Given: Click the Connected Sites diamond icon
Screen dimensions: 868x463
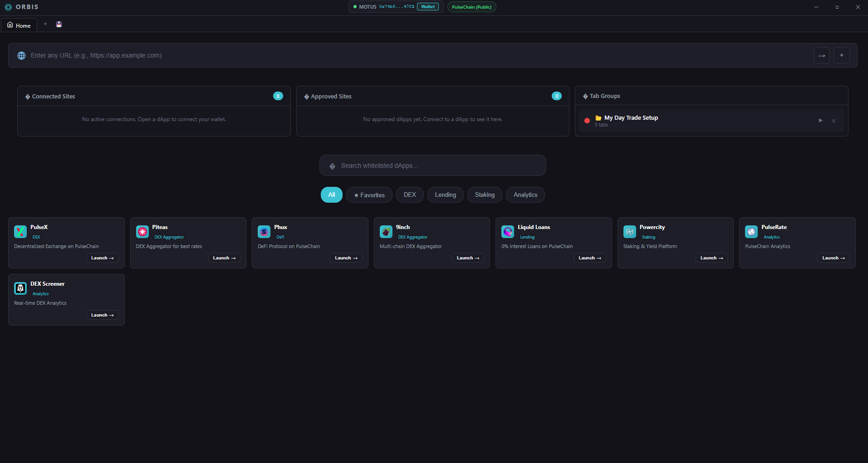Looking at the screenshot, I should point(28,97).
